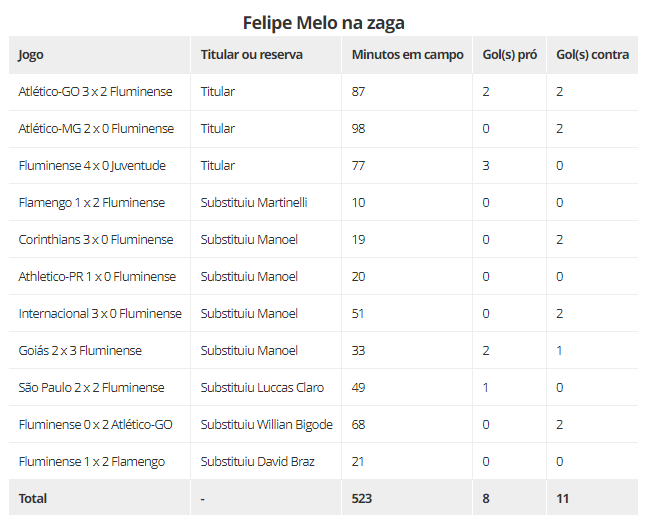This screenshot has height=515, width=652.
Task: Select the 'Minutos em campo' column header
Action: 408,55
